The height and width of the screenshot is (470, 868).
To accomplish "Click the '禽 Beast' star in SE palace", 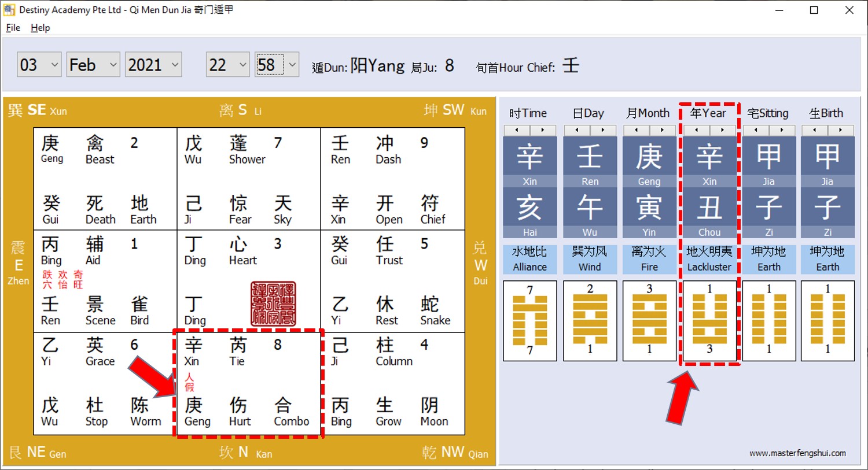I will pos(100,150).
